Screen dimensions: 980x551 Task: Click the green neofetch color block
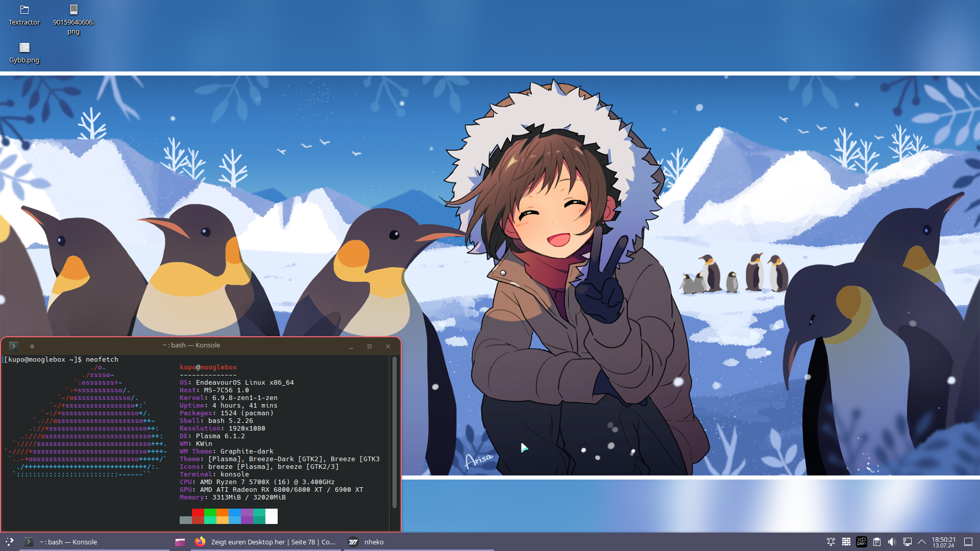pos(210,516)
